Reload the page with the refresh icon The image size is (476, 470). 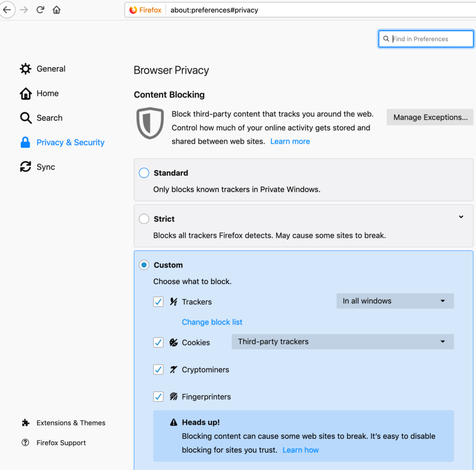40,10
